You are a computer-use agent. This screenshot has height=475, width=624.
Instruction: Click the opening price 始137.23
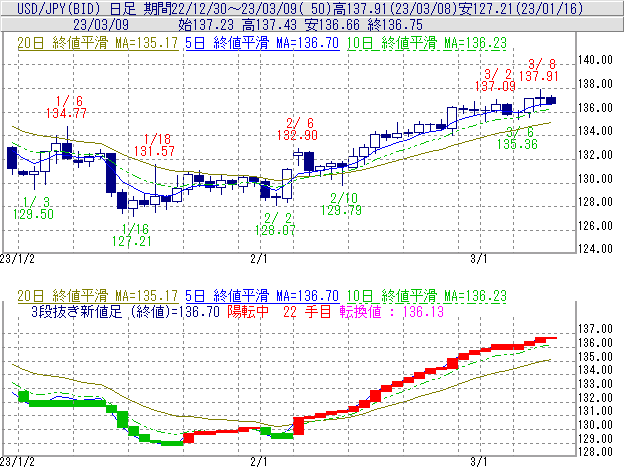206,25
